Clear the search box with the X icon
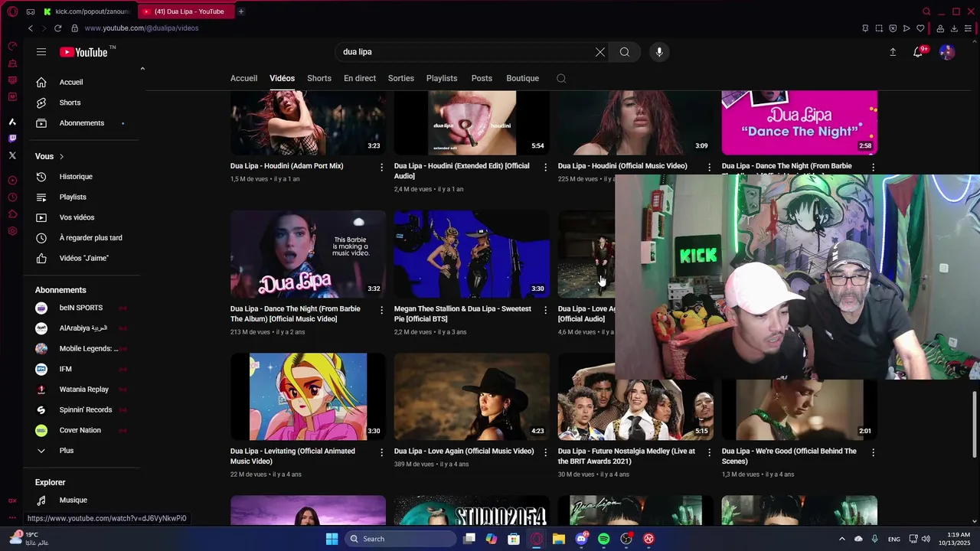 600,52
